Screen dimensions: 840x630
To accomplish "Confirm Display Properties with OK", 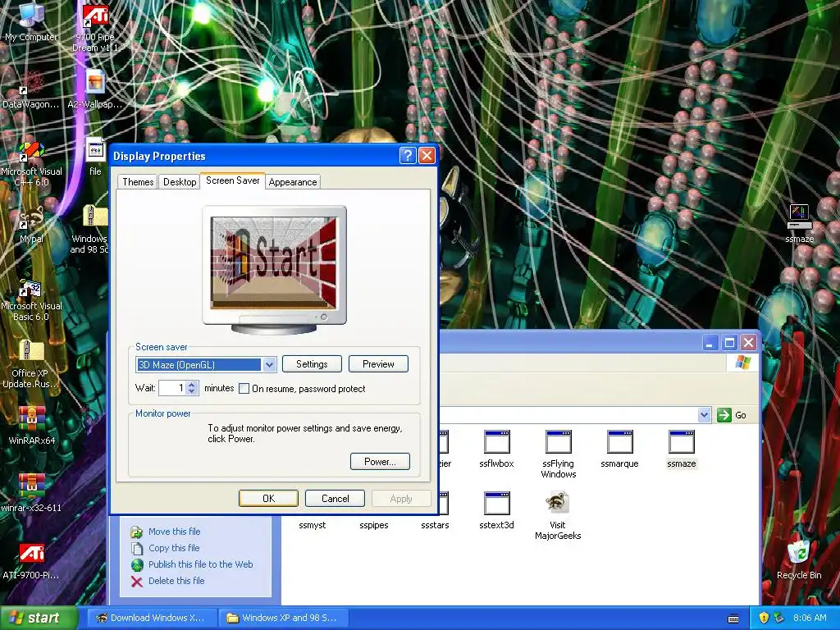I will click(268, 498).
